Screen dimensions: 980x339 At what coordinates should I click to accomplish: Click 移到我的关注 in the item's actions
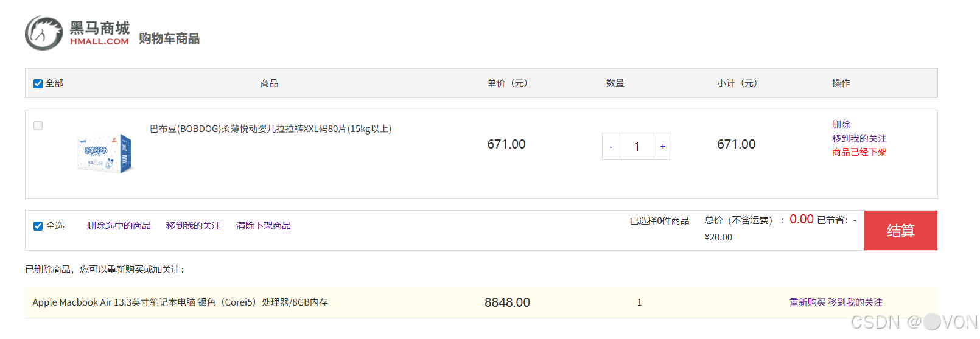click(859, 138)
